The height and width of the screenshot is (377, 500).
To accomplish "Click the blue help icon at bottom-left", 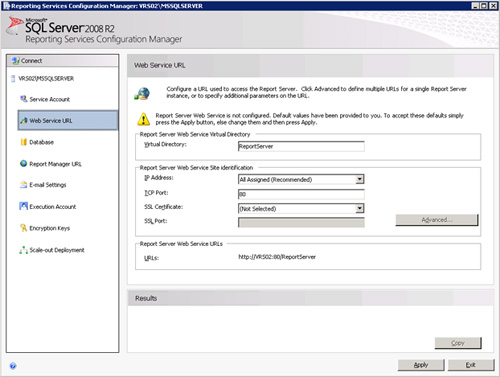I will click(x=13, y=366).
